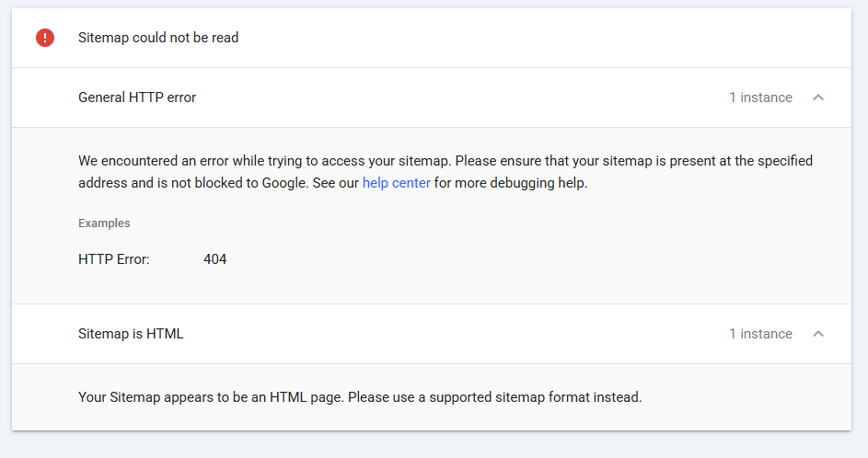
Task: Click the 'Your Sitemap appears to be' message
Action: click(x=360, y=397)
